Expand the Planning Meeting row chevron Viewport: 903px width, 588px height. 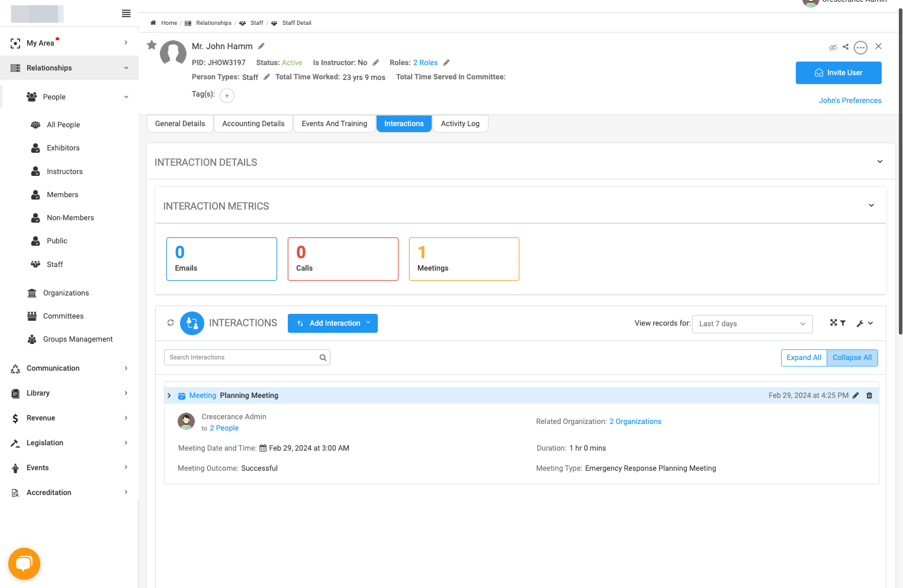pyautogui.click(x=169, y=396)
